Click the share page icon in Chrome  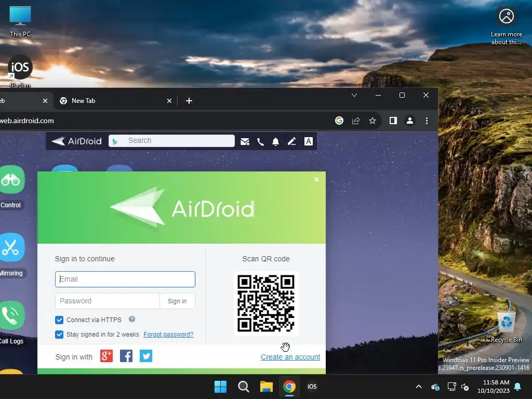[355, 121]
